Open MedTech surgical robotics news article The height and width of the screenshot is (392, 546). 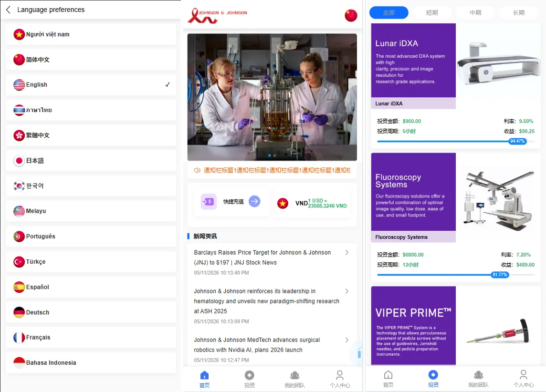click(272, 350)
